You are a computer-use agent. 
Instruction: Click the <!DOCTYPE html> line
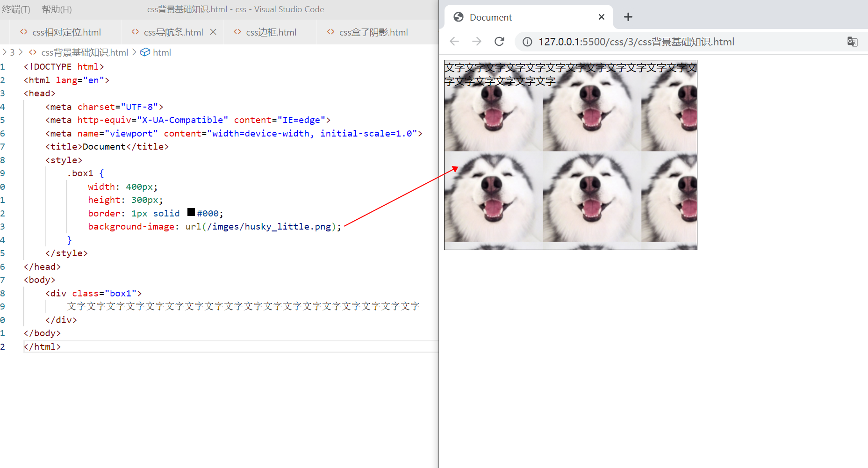(x=64, y=67)
